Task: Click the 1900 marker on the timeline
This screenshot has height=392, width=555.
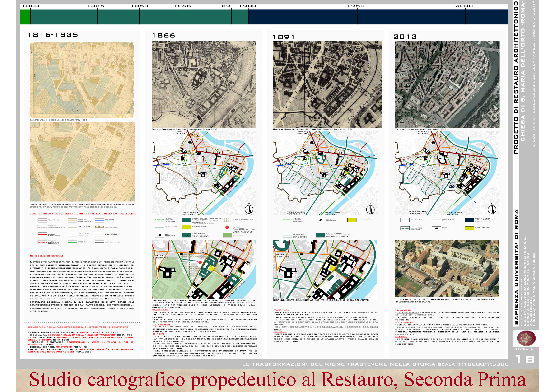Action: point(248,6)
